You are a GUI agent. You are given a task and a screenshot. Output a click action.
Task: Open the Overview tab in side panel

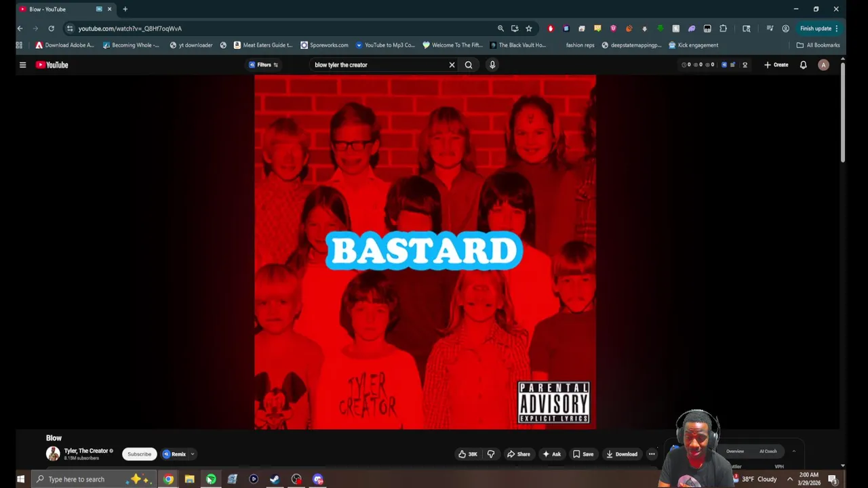[735, 451]
